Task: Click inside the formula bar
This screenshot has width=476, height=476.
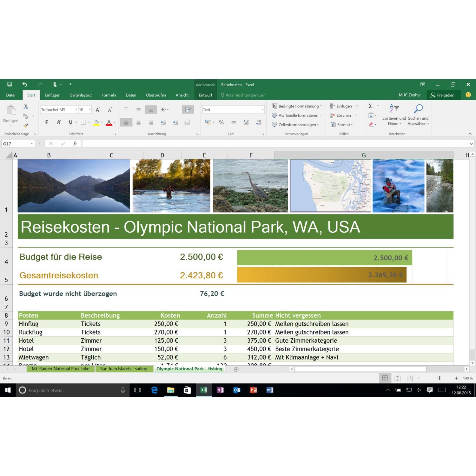Action: (222, 143)
